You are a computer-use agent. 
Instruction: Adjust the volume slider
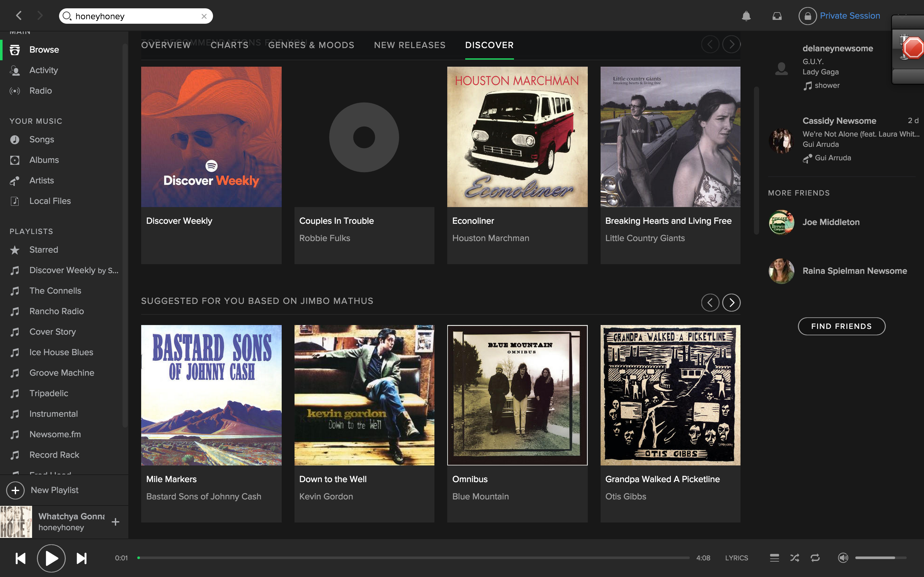[880, 558]
